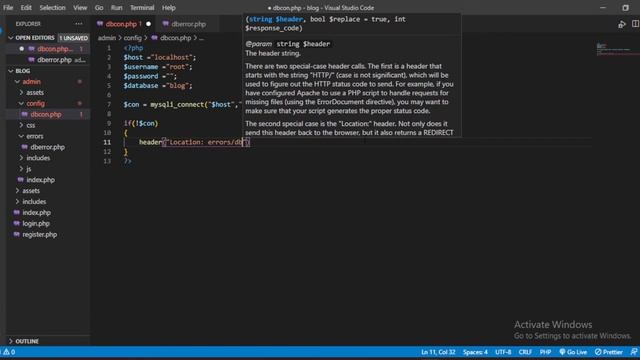Click the Ln 11, Col 32 status item
This screenshot has height=360, width=640.
coord(438,352)
